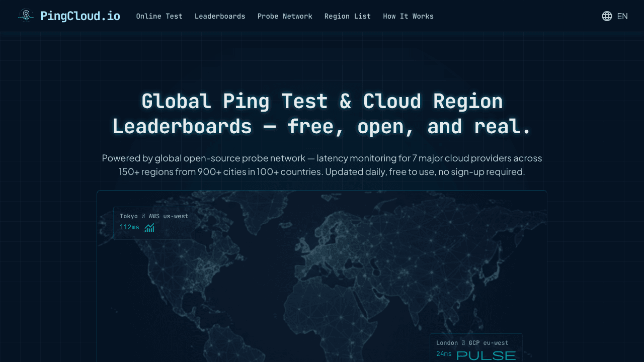Click the chart icon beside 112ms
644x362 pixels.
(x=149, y=228)
